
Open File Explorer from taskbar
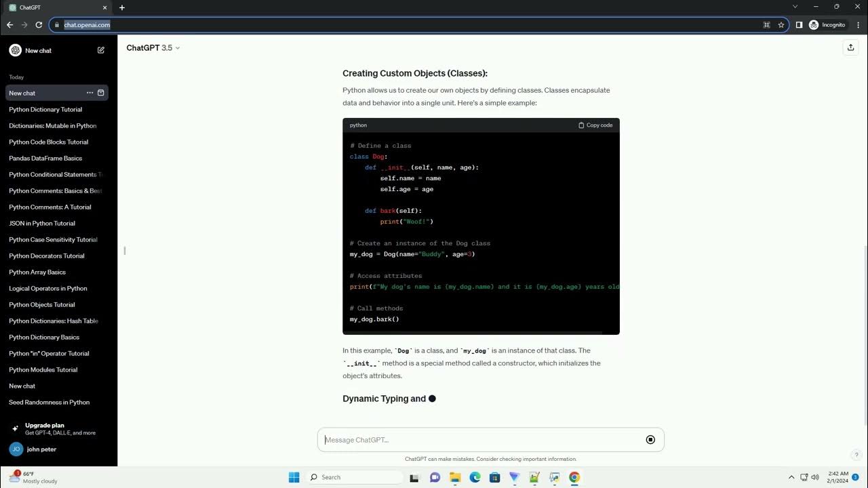click(455, 477)
